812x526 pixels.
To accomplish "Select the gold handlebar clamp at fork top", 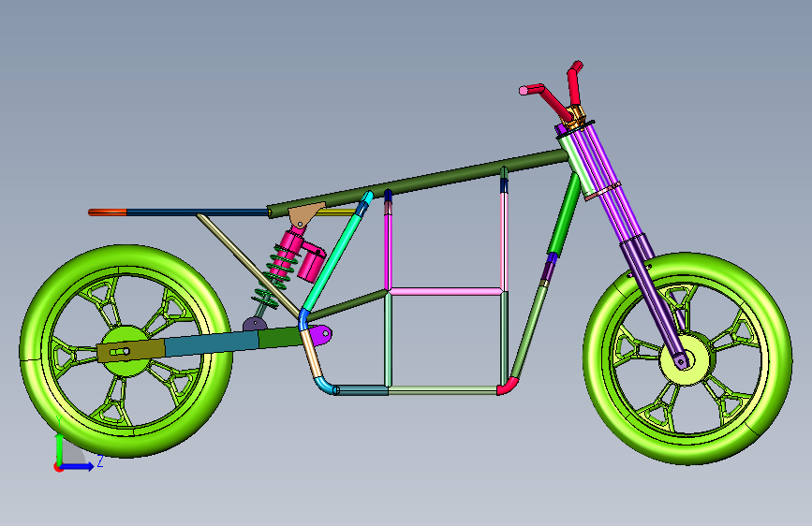I will (576, 118).
